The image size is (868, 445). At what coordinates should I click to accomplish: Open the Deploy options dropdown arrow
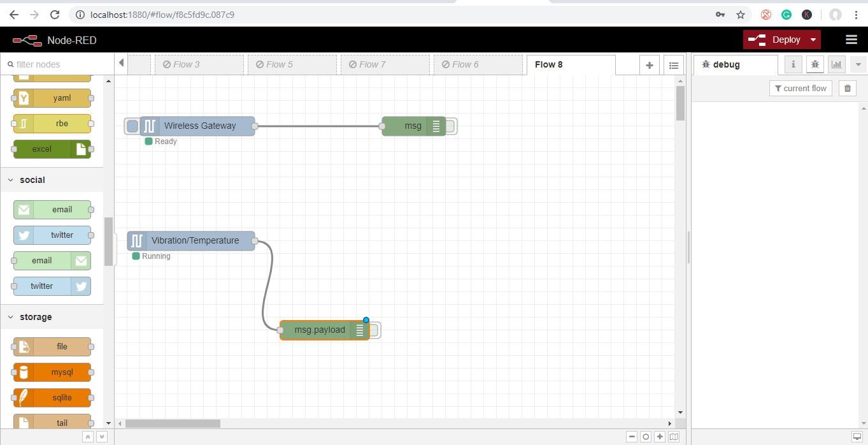[x=813, y=40]
